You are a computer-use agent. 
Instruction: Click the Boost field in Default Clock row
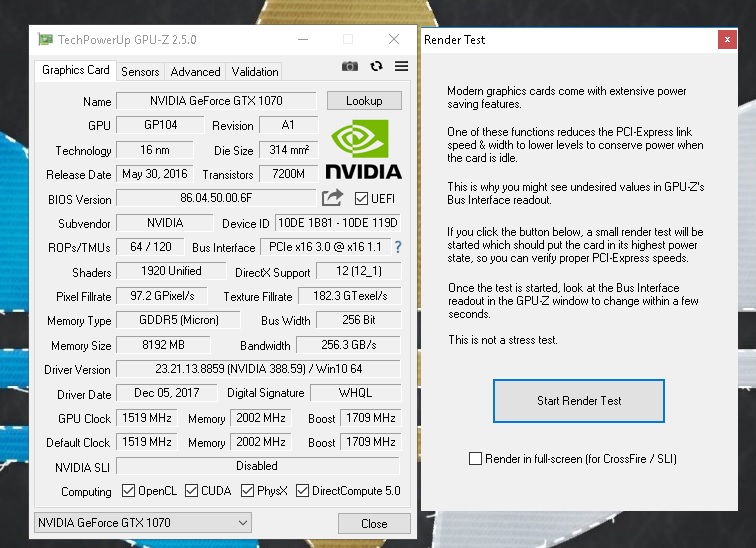[371, 442]
